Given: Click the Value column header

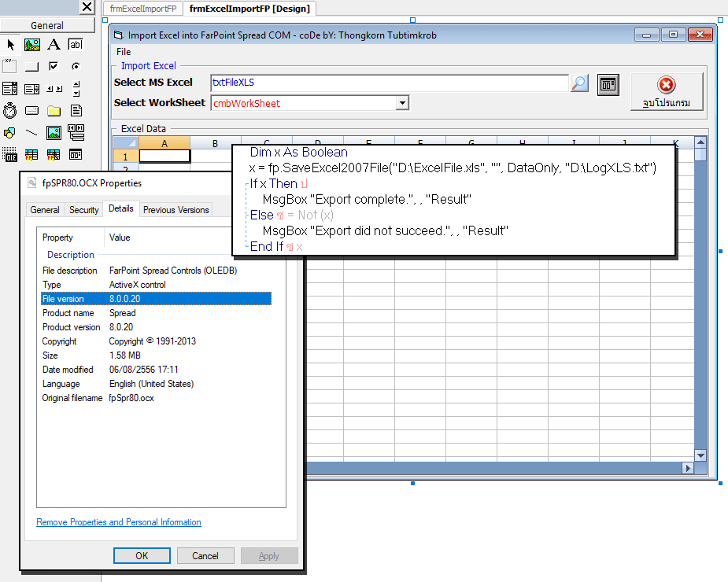Looking at the screenshot, I should click(x=120, y=238).
